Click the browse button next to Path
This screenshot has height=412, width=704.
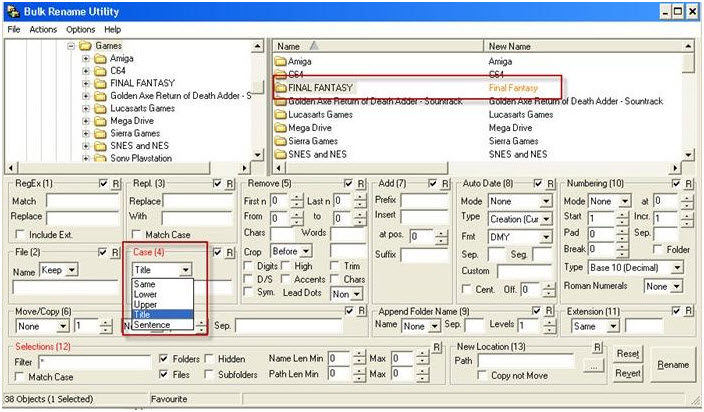pos(594,366)
